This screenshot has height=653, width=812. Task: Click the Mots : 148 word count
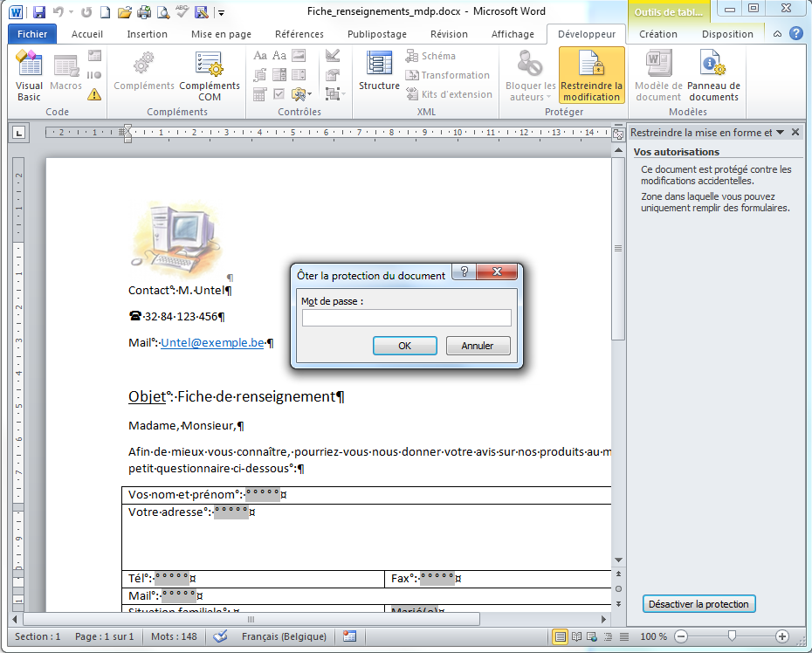coord(174,636)
